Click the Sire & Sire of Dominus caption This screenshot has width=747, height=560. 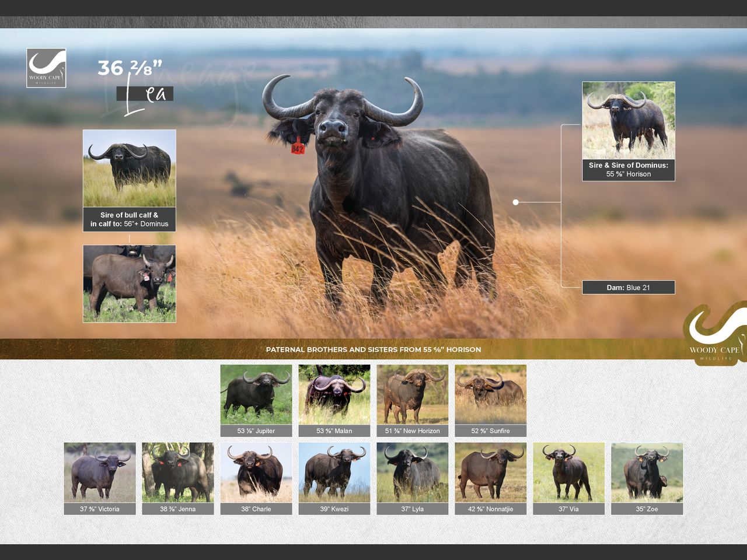pos(628,170)
